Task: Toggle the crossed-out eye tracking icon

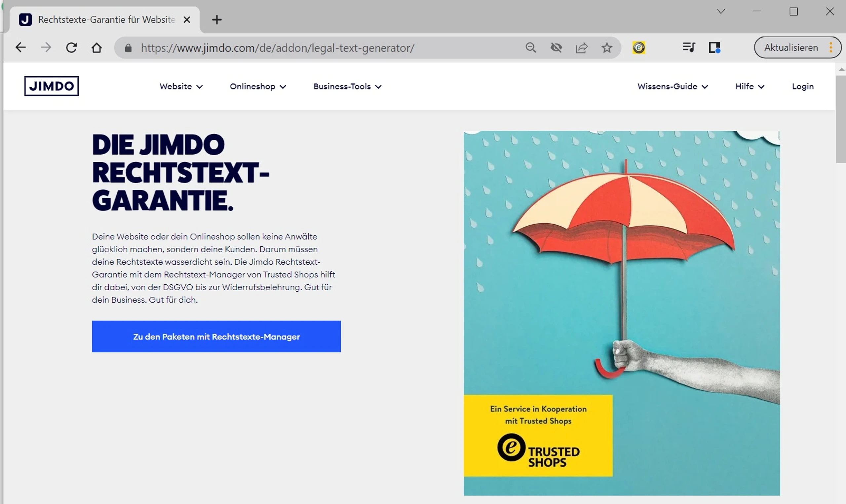Action: pos(556,48)
